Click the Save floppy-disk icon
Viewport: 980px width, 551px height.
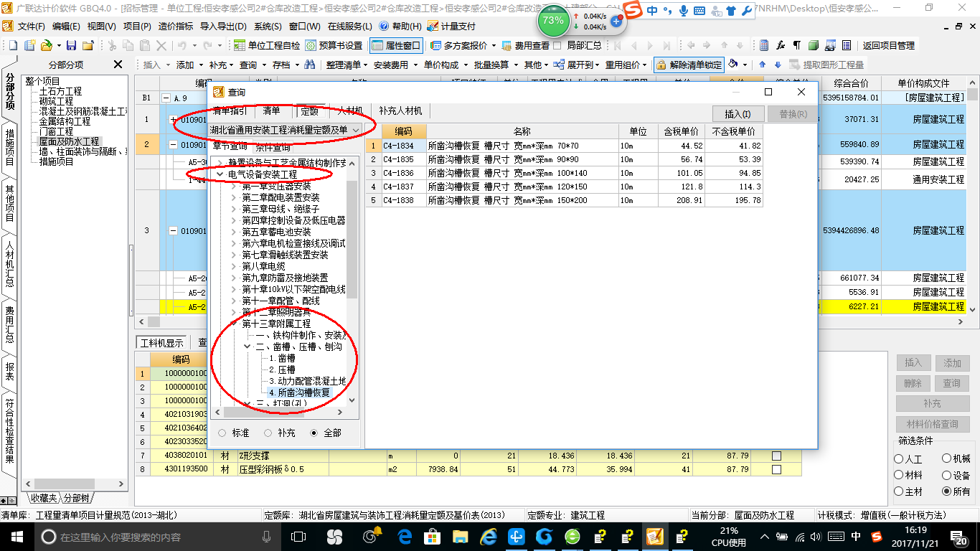pos(72,45)
